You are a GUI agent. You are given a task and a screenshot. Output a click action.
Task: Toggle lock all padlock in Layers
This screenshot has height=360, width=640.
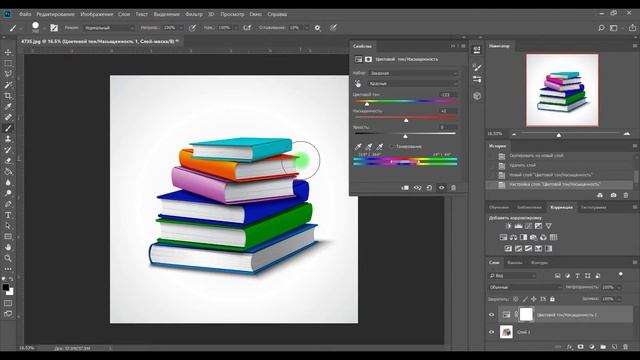[x=552, y=299]
